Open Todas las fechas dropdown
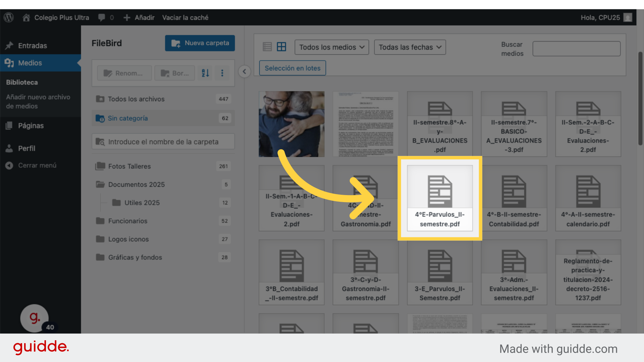The width and height of the screenshot is (644, 362). [x=410, y=47]
